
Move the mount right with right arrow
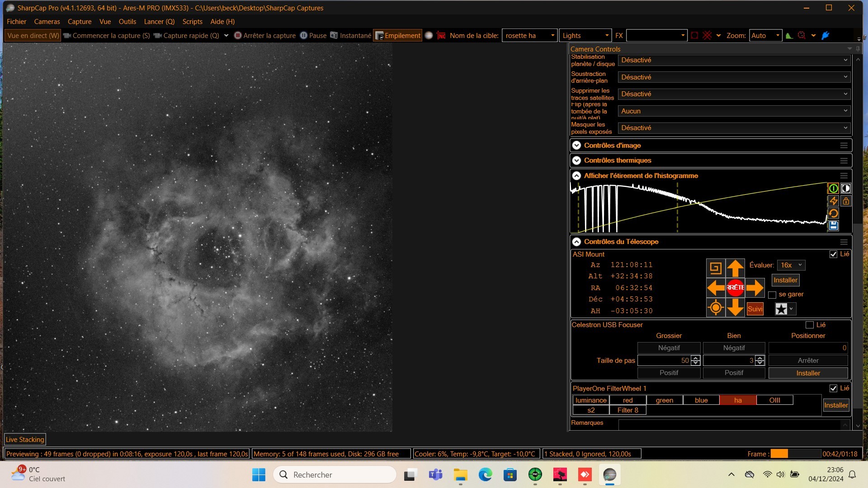click(755, 288)
